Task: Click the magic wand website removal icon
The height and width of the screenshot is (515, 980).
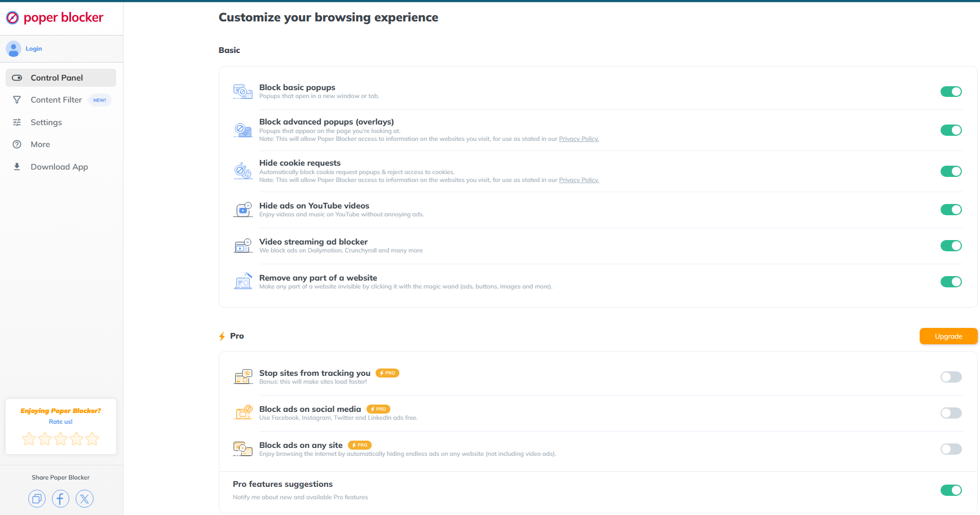Action: pos(242,281)
